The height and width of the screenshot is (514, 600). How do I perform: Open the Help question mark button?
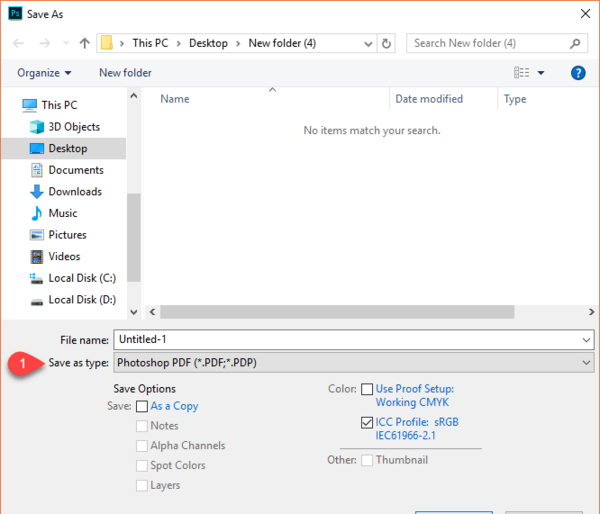(x=578, y=73)
